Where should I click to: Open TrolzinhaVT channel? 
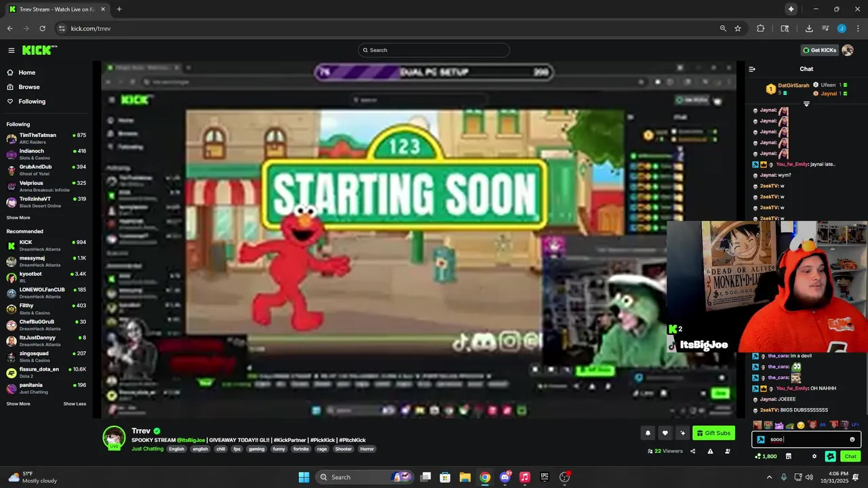click(x=46, y=202)
